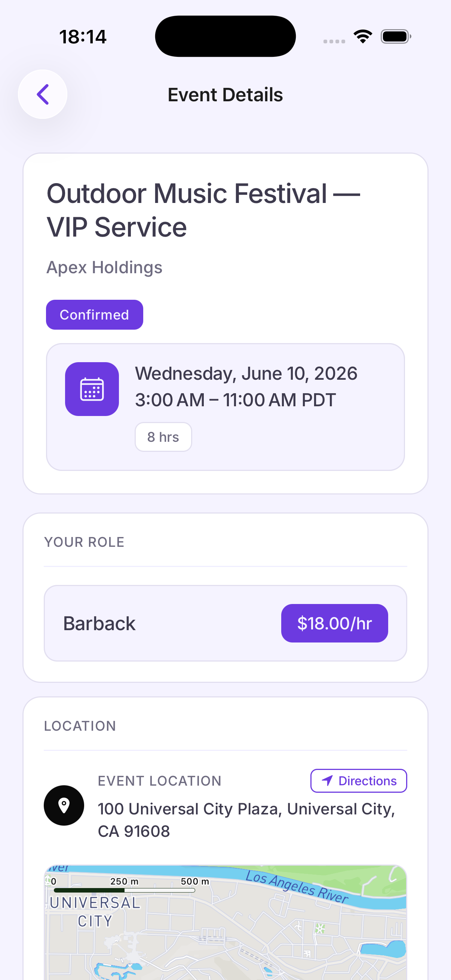Tap the purple calendar icon
This screenshot has height=980, width=451.
click(x=92, y=389)
